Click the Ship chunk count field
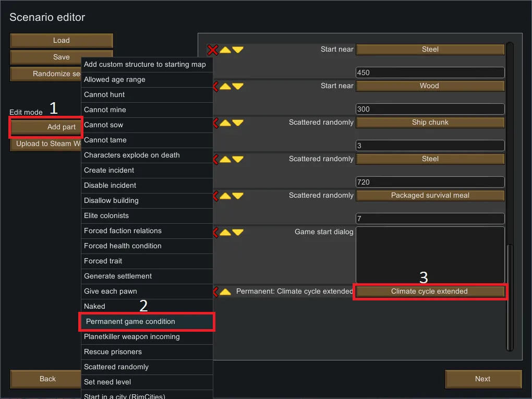 click(x=430, y=146)
